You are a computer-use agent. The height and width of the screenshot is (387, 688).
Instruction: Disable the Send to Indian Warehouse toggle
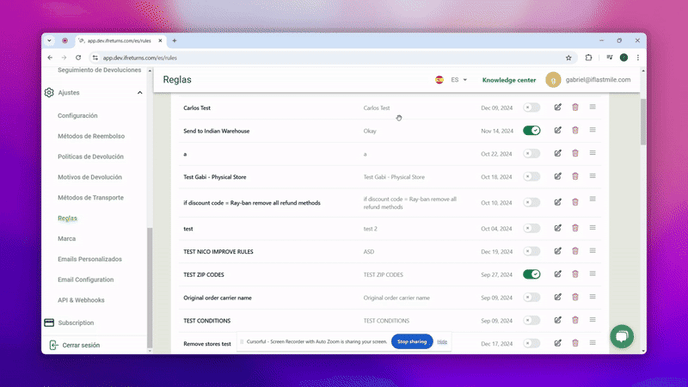coord(531,130)
